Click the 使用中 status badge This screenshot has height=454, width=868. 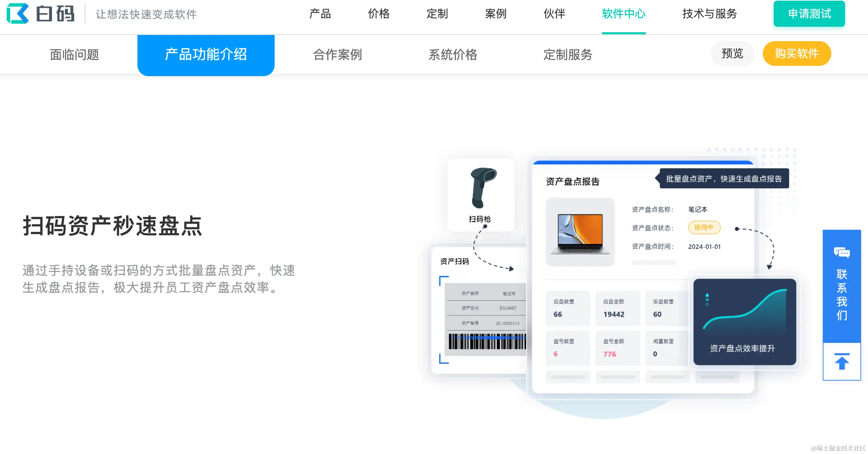click(x=704, y=227)
